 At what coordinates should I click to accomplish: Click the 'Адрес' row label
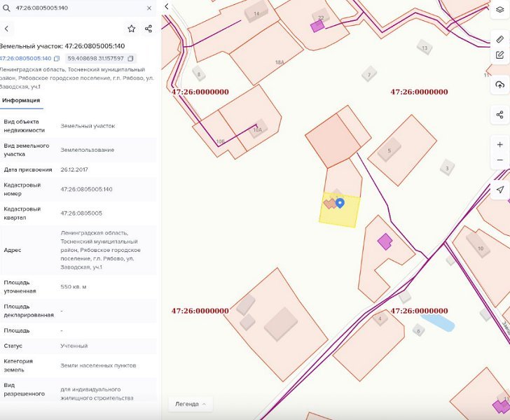13,250
